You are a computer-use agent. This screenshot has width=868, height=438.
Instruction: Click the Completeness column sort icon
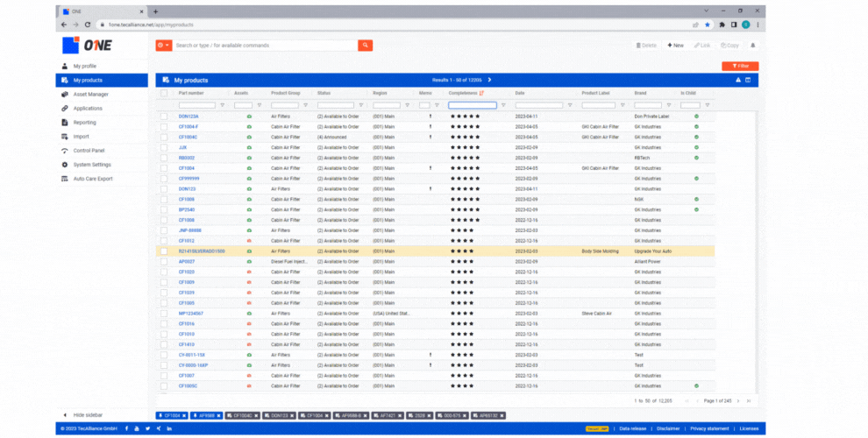coord(481,92)
